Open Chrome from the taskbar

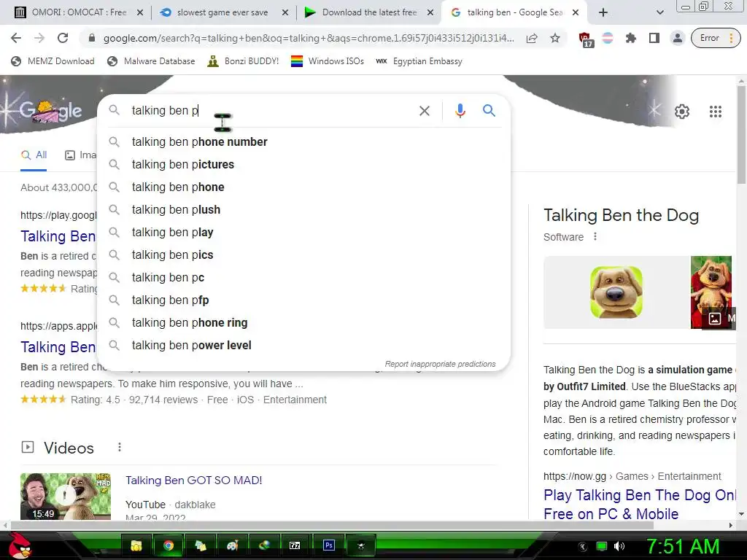169,545
